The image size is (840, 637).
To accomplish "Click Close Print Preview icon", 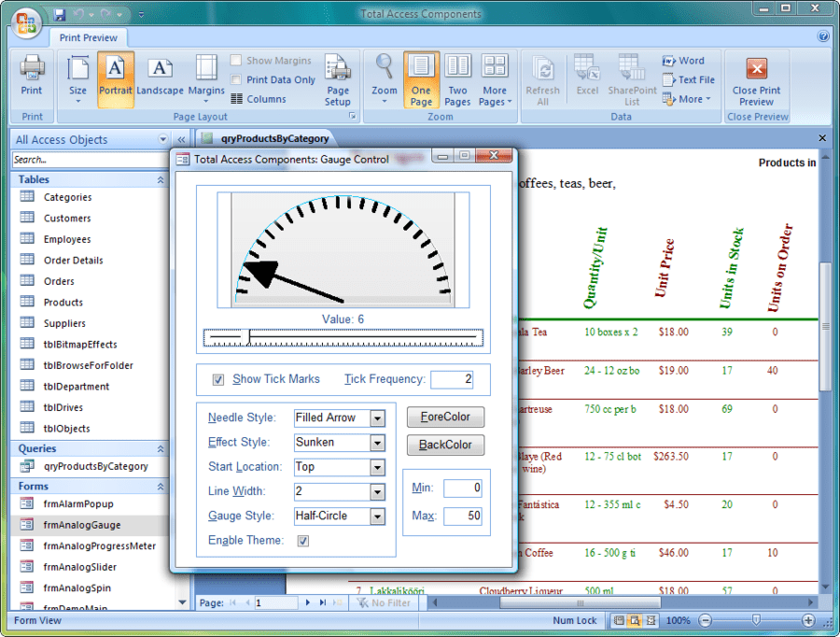I will (756, 79).
